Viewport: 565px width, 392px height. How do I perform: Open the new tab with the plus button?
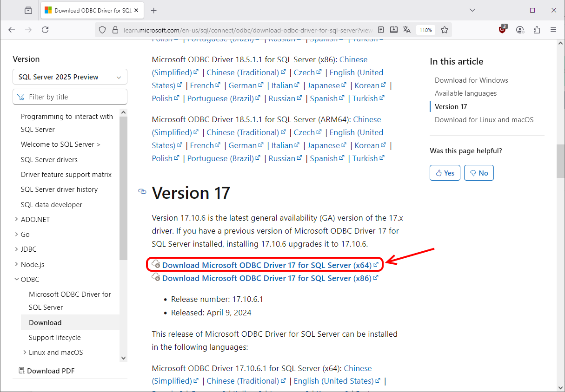pos(154,10)
